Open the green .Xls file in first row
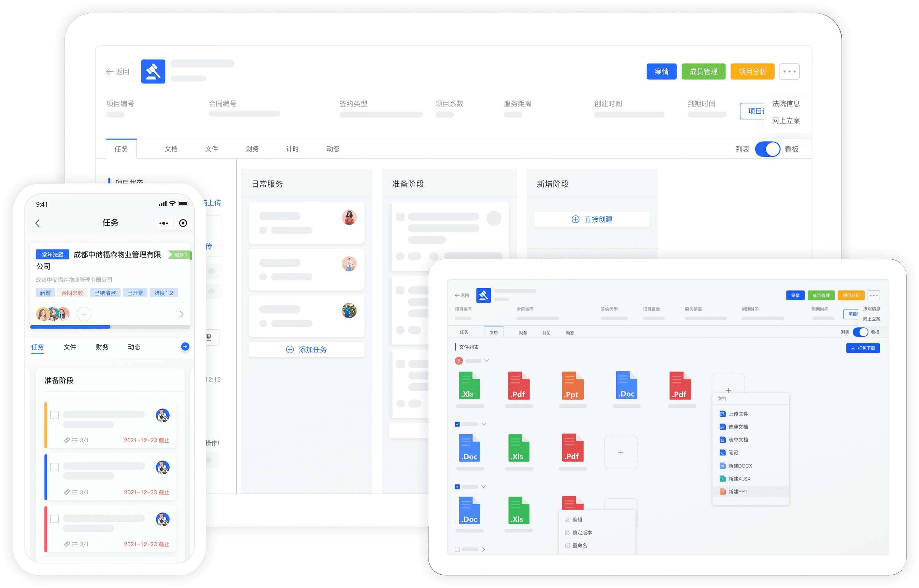Viewport: 919px width, 588px height. 469,386
